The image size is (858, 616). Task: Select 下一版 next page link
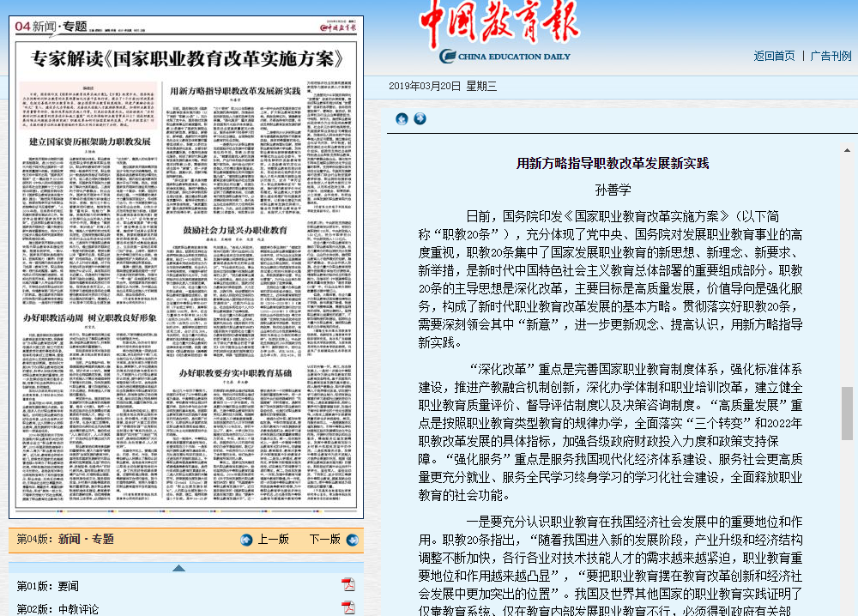tap(324, 540)
